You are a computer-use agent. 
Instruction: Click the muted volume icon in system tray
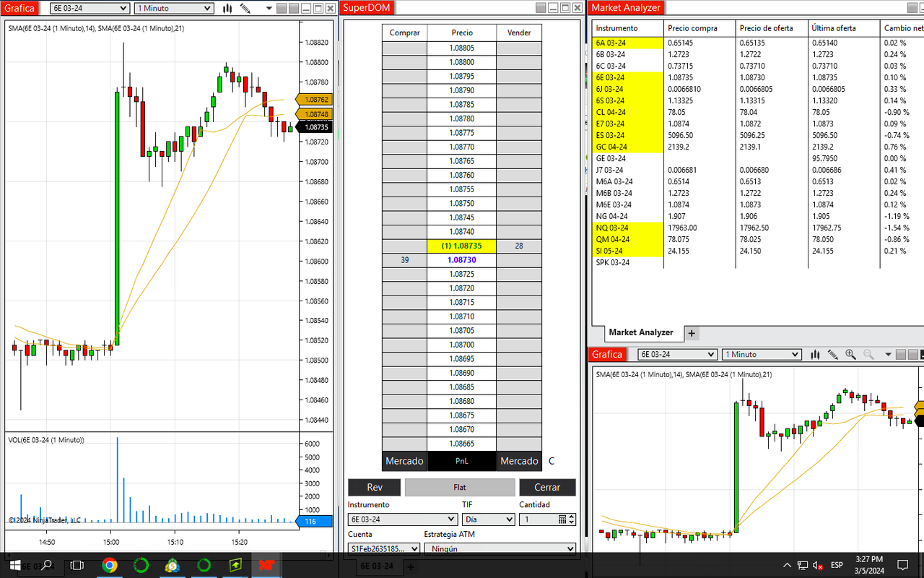[x=819, y=565]
